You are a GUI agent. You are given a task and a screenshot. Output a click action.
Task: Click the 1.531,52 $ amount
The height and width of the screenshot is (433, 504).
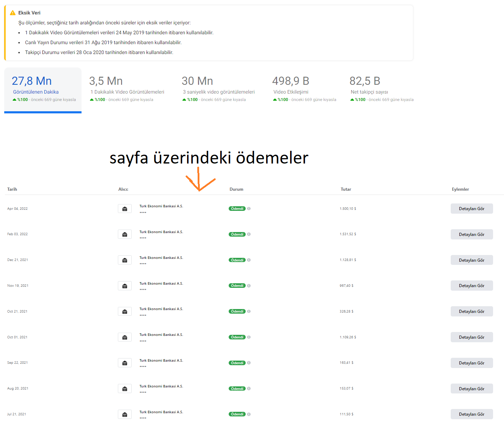[348, 234]
